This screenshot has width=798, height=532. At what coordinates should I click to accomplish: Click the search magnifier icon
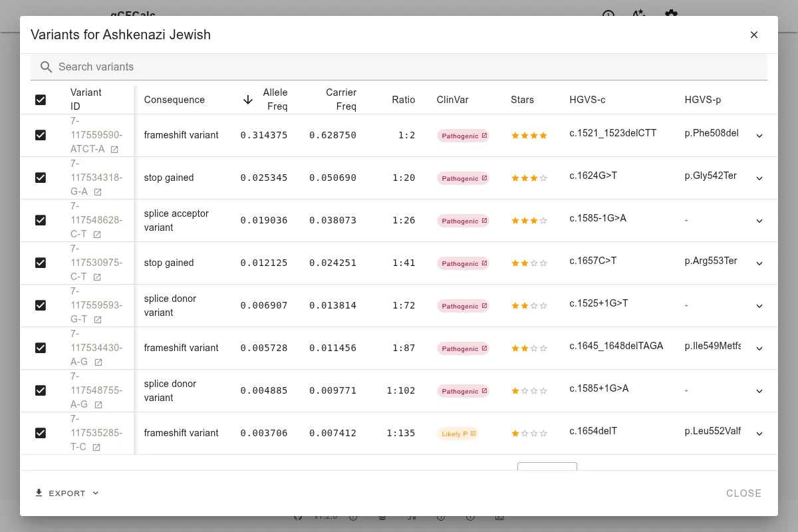click(46, 67)
